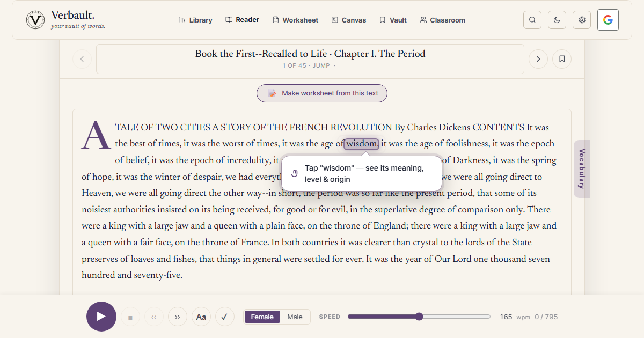Open search with the magnifier icon
Image resolution: width=644 pixels, height=338 pixels.
(x=532, y=20)
